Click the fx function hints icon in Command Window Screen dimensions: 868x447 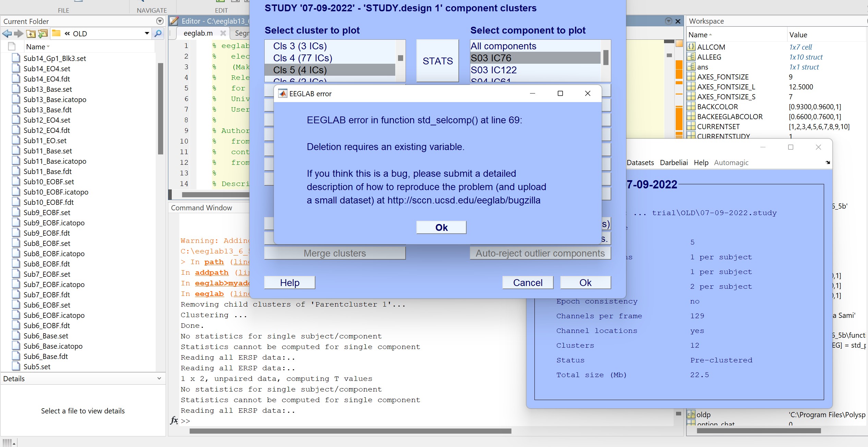(x=174, y=420)
